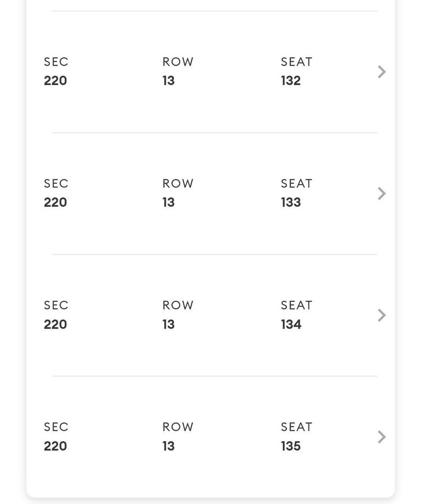Open the chevron for seat 132

[x=381, y=72]
